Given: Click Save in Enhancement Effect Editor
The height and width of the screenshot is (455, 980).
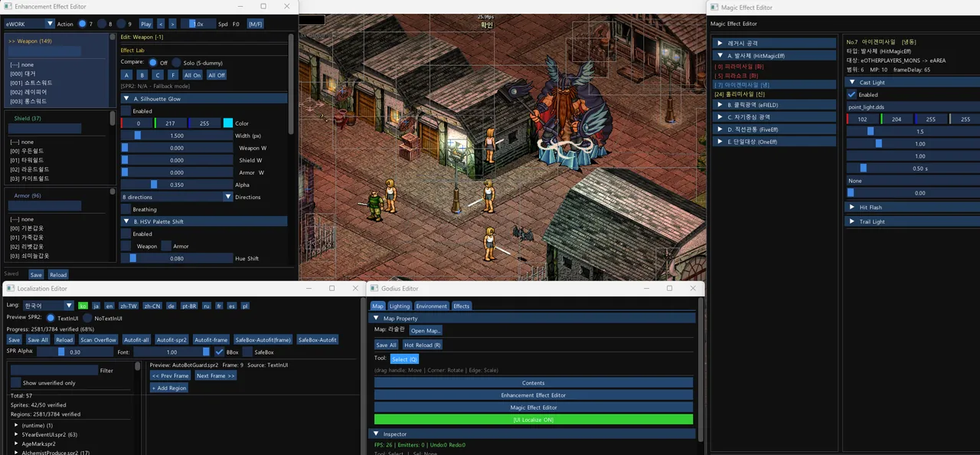Looking at the screenshot, I should pos(36,274).
